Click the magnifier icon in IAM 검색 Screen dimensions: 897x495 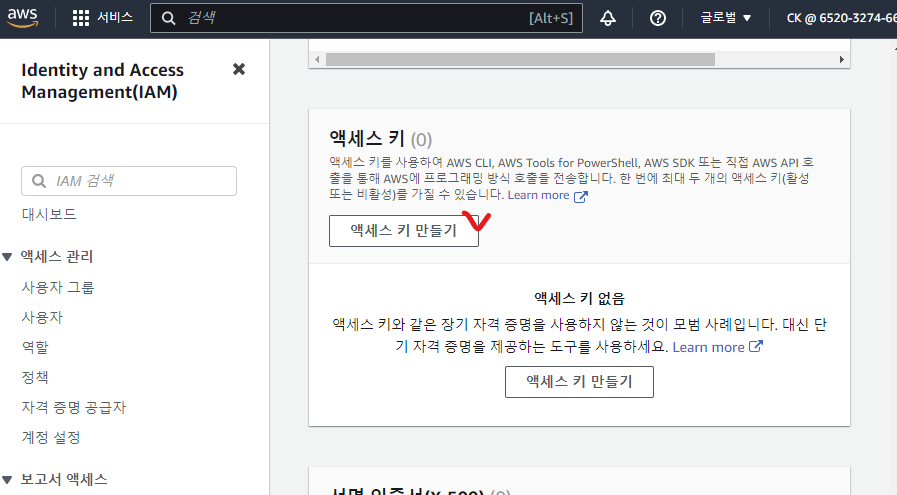point(39,181)
